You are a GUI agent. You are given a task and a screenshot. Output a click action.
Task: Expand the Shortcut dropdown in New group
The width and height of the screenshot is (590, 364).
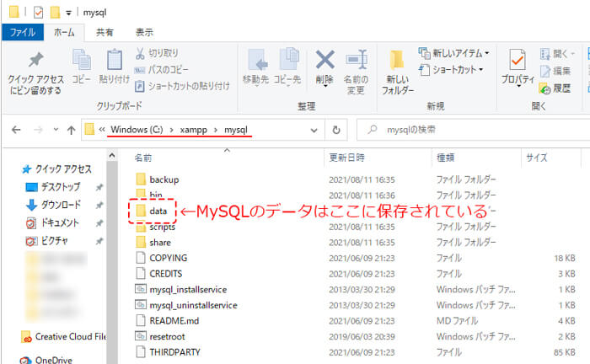(481, 70)
